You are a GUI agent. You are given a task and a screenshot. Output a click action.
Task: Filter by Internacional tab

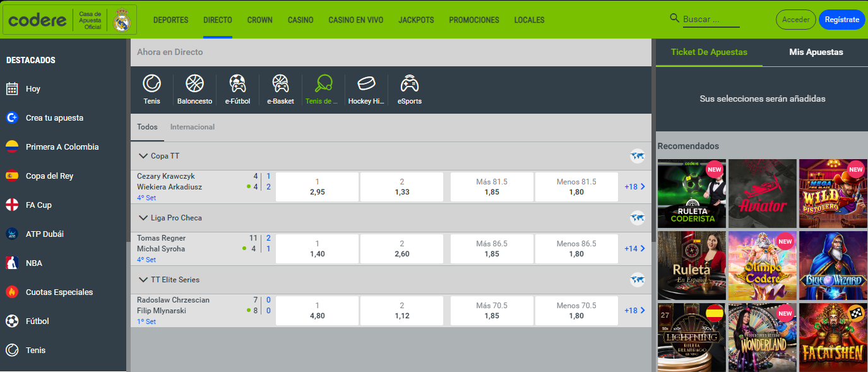point(193,127)
